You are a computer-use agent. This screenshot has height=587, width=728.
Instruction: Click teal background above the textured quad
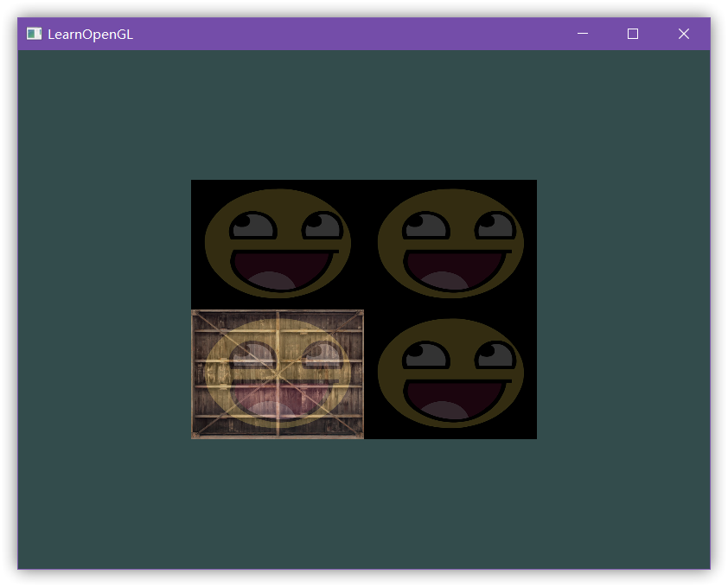point(364,112)
